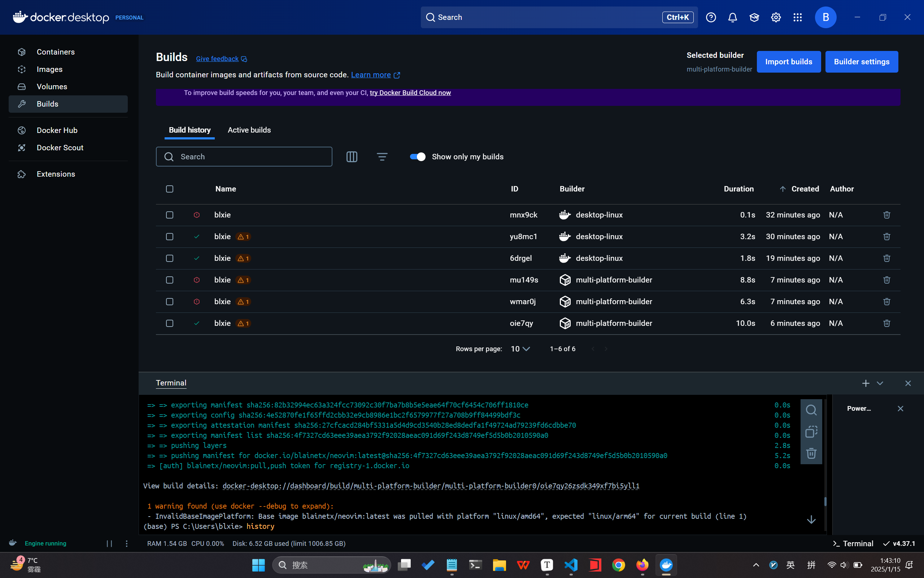Select the checkbox for build wmar0j
The width and height of the screenshot is (924, 578).
click(x=170, y=302)
